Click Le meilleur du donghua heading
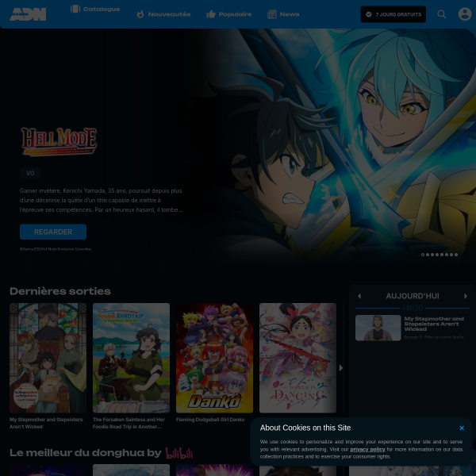Screen dimensions: 476x476 tap(86, 453)
